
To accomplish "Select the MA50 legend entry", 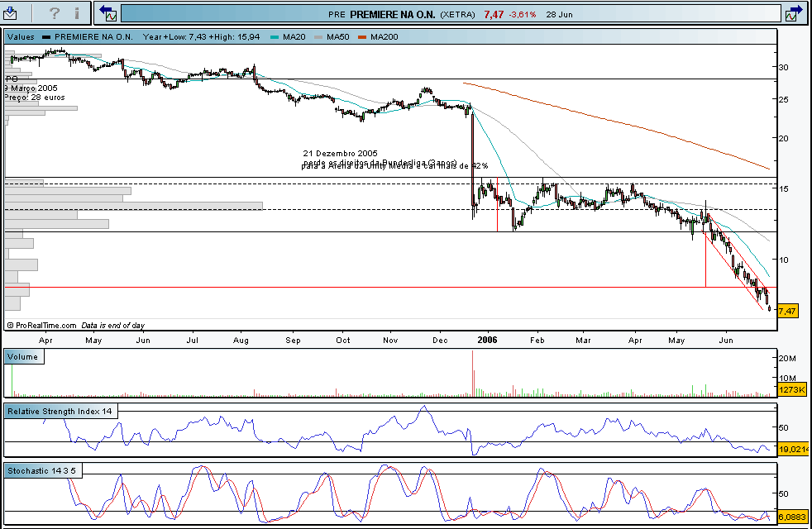I will tap(336, 37).
